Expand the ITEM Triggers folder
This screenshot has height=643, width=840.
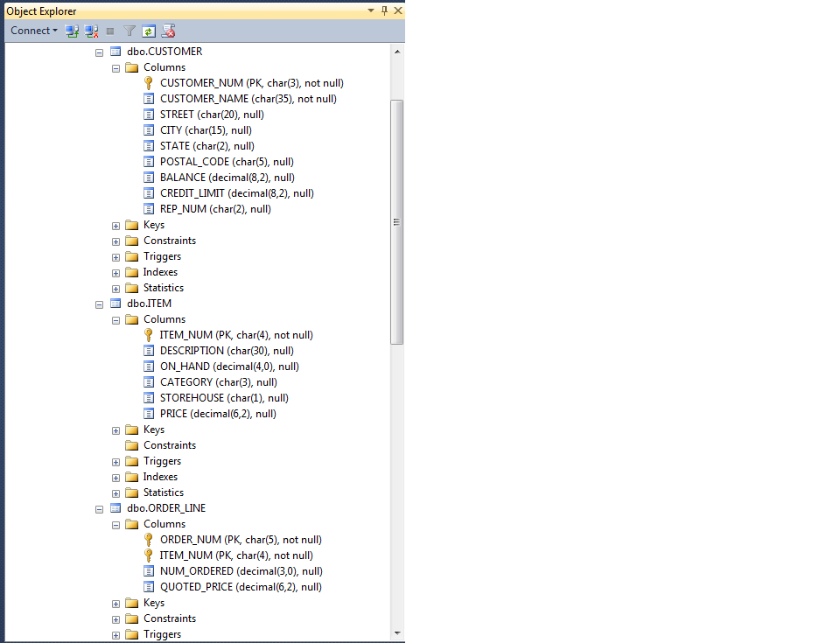(x=115, y=463)
